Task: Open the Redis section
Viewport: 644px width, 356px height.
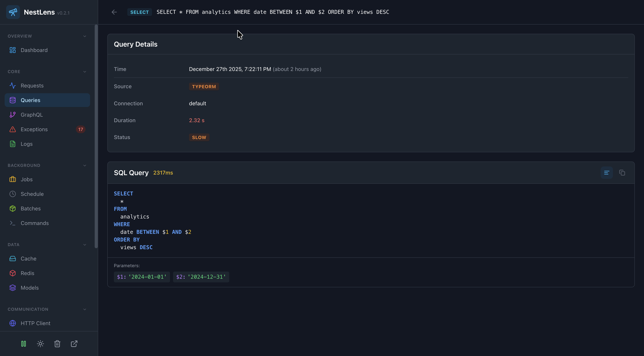Action: (27, 273)
